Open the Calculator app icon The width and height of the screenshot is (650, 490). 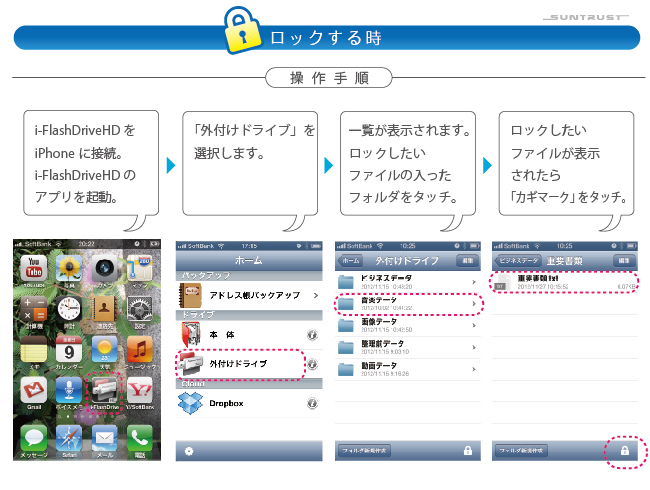pyautogui.click(x=34, y=309)
